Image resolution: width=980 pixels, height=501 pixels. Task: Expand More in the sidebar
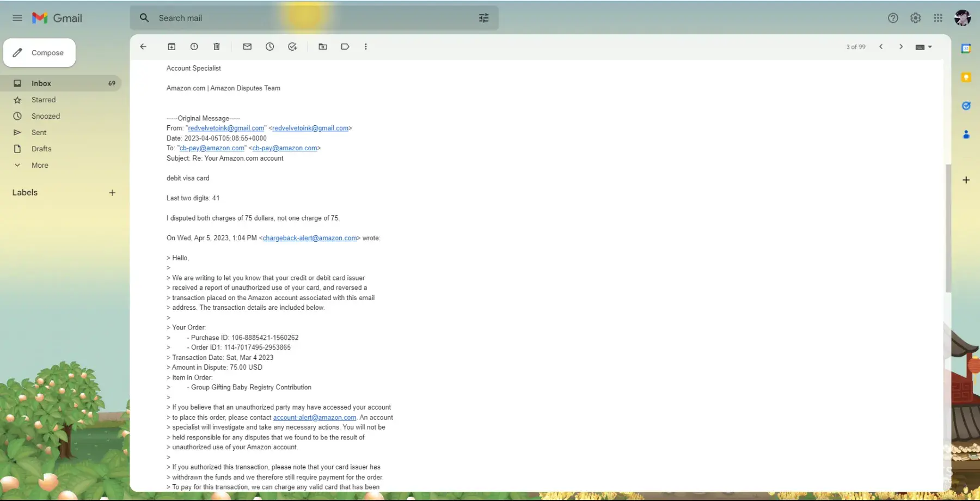pyautogui.click(x=40, y=165)
